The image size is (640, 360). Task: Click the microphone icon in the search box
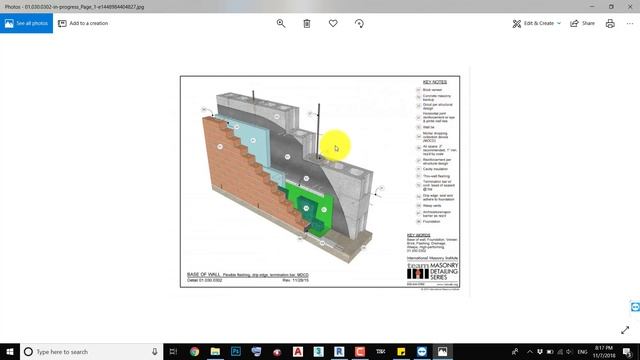pos(155,351)
